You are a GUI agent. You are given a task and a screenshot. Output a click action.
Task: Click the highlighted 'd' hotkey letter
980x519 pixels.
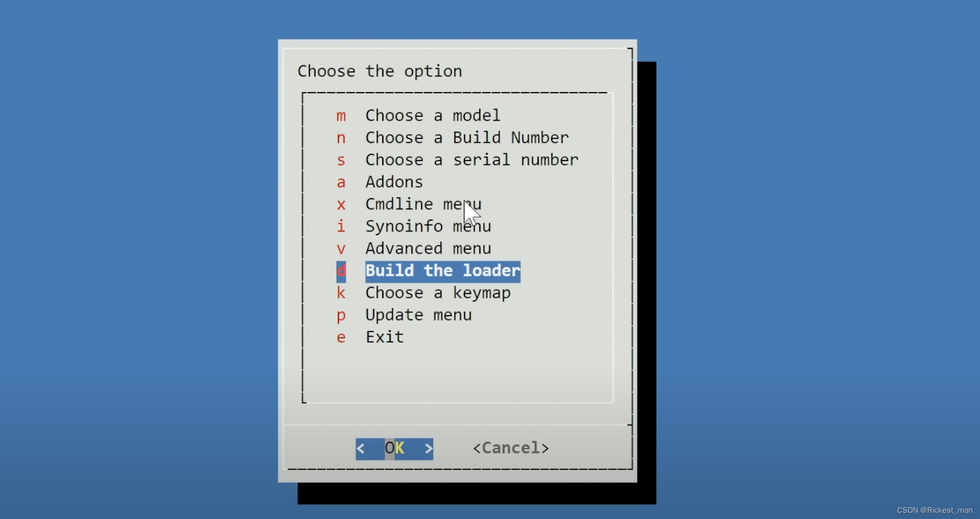(341, 271)
